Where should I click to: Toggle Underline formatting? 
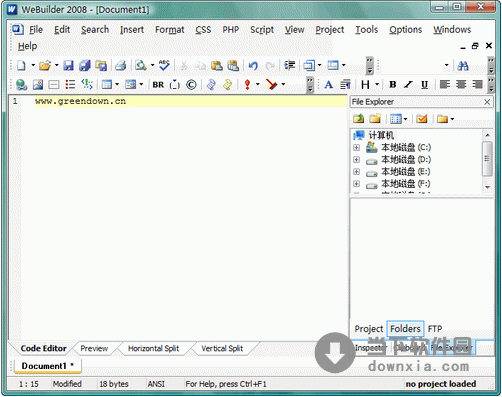[x=424, y=85]
